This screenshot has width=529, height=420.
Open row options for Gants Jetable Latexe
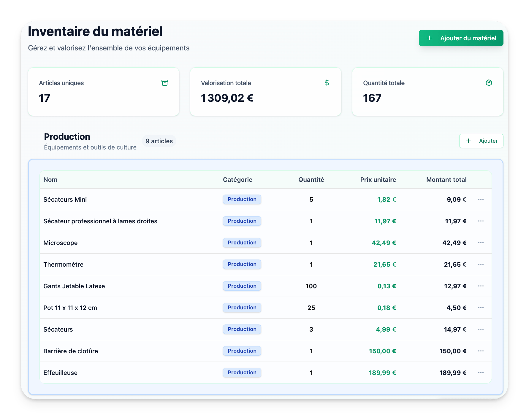481,286
